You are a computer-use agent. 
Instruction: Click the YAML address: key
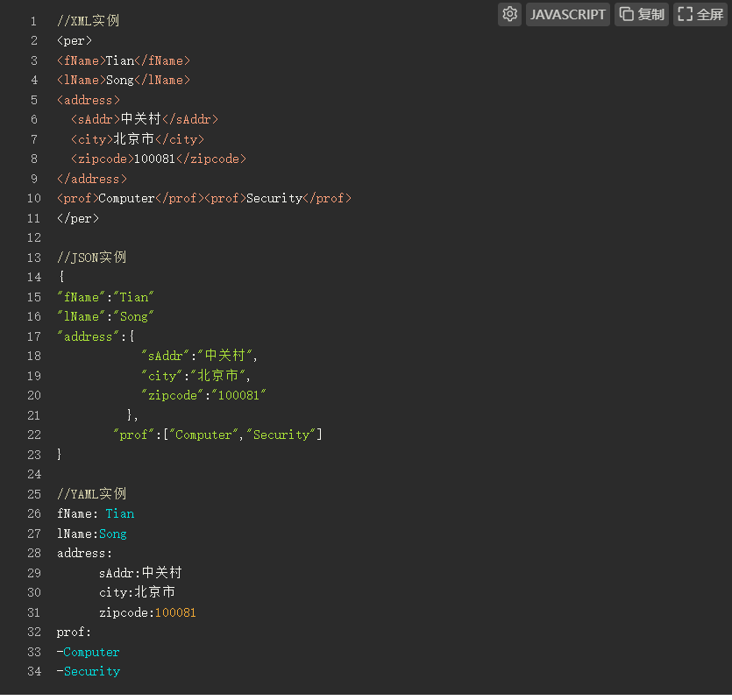coord(84,554)
